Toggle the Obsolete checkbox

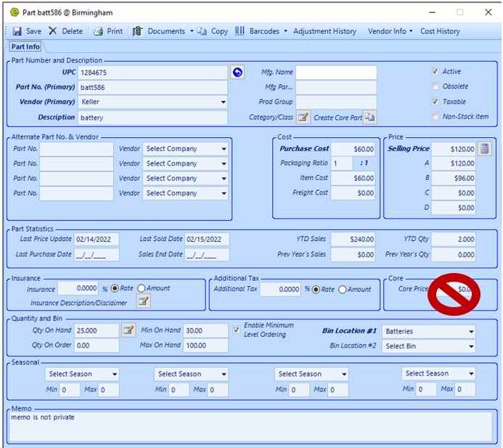click(435, 86)
